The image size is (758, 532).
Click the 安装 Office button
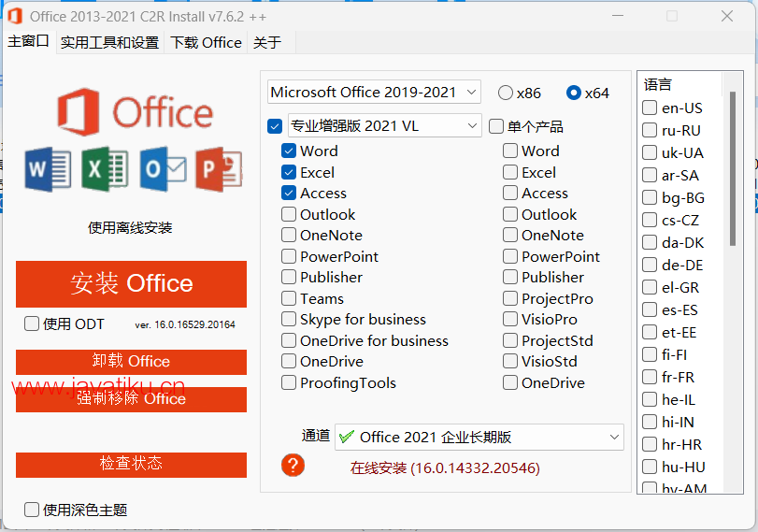[x=131, y=284]
